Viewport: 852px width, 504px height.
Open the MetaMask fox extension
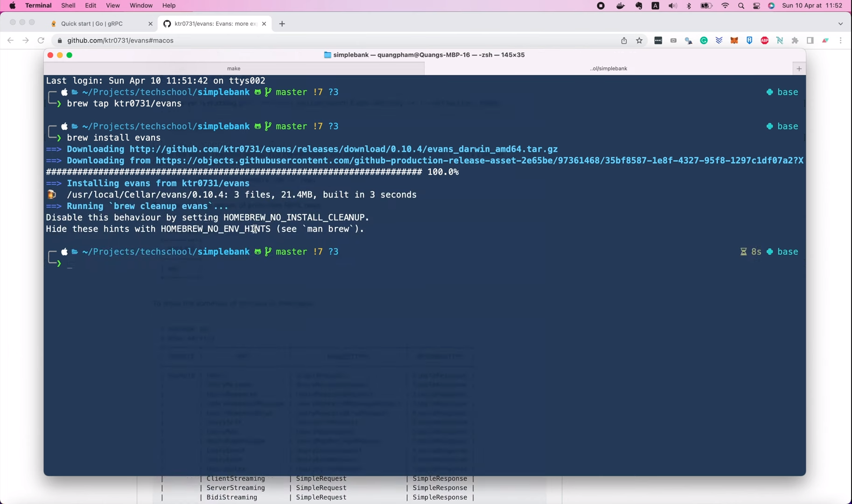coord(734,41)
